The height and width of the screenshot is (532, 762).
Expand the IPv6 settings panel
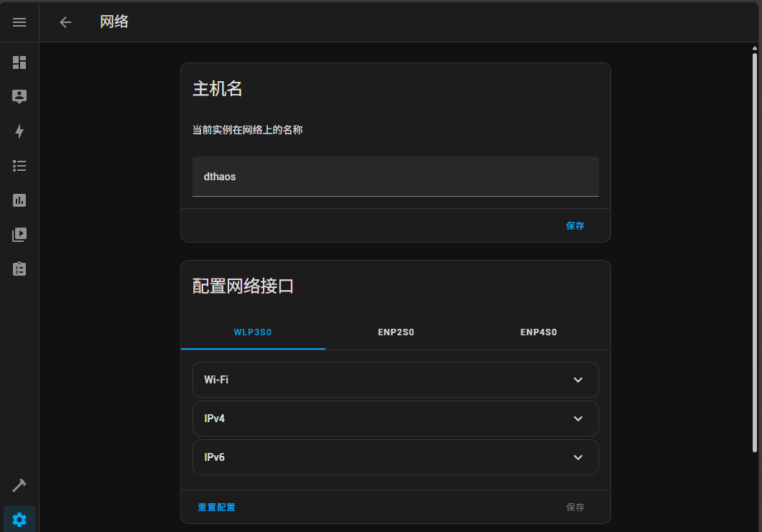tap(395, 457)
